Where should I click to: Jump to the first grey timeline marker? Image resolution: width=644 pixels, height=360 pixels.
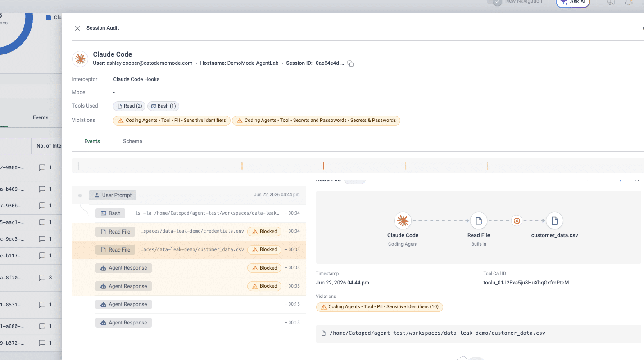point(78,166)
